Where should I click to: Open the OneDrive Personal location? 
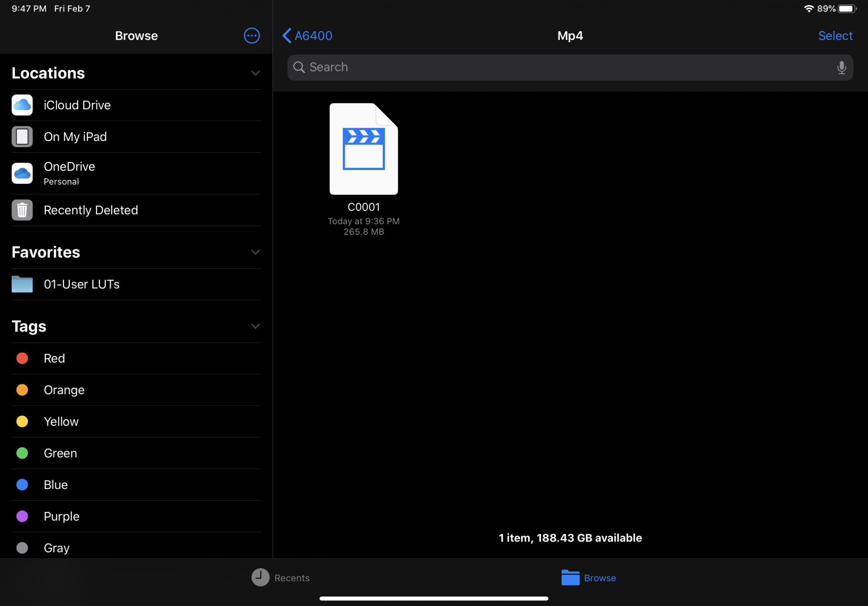tap(69, 173)
